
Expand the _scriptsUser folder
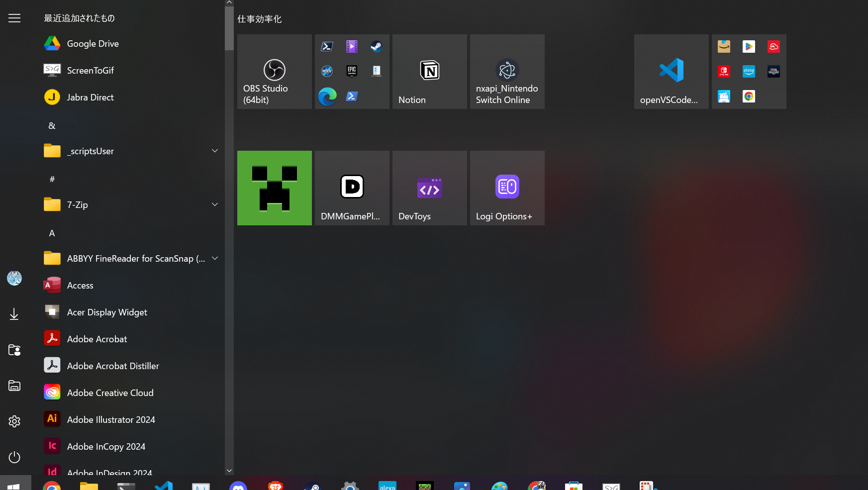(215, 151)
